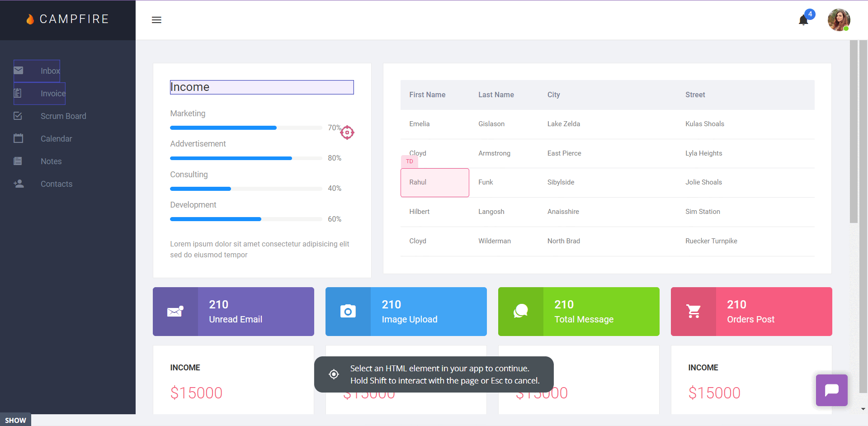Open Contacts via its person icon
This screenshot has width=868, height=426.
point(18,184)
